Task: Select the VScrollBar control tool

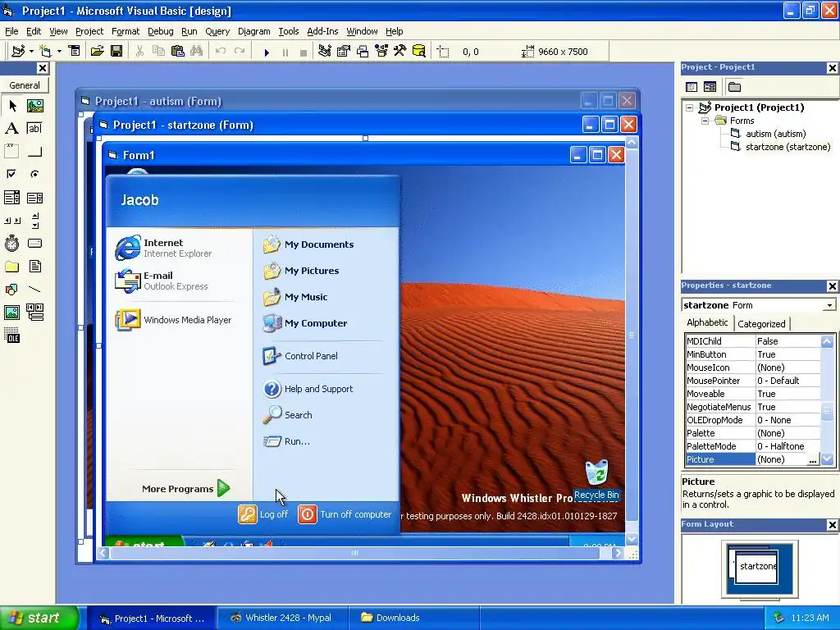Action: (34, 220)
